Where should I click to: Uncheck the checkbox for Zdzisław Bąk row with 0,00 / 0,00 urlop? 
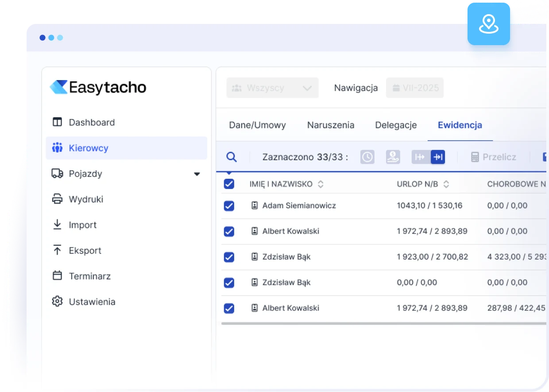coord(229,283)
